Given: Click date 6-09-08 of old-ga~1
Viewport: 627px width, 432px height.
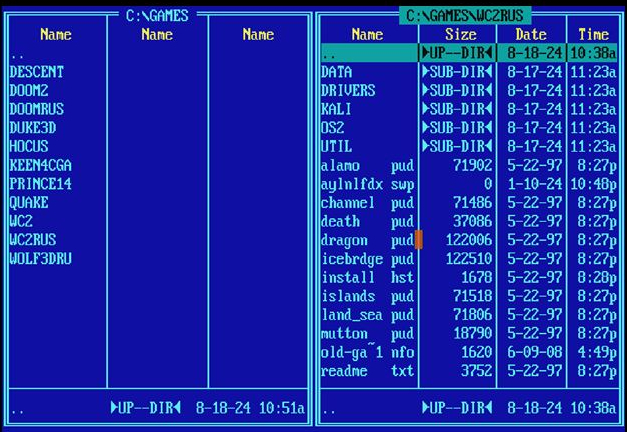Looking at the screenshot, I should 535,352.
